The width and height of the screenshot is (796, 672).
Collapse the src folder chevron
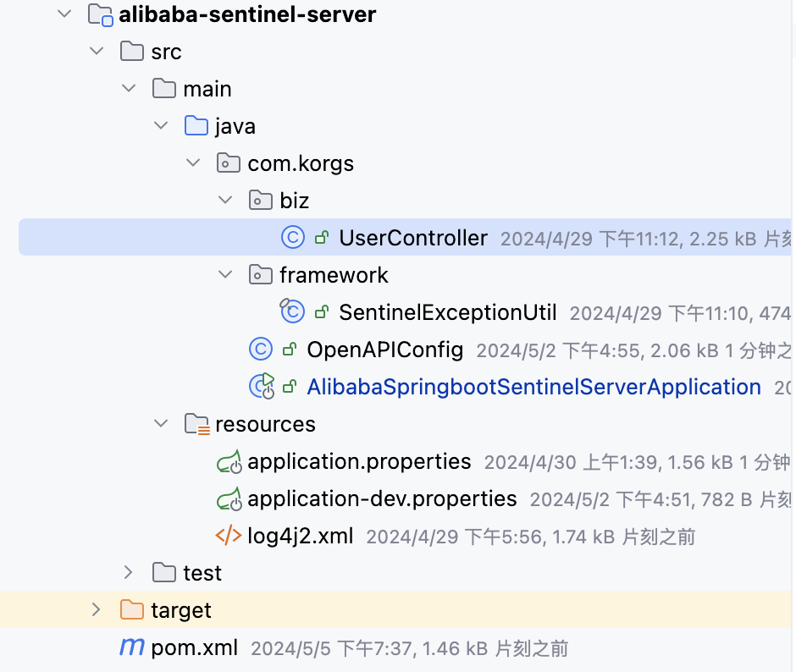click(x=97, y=51)
